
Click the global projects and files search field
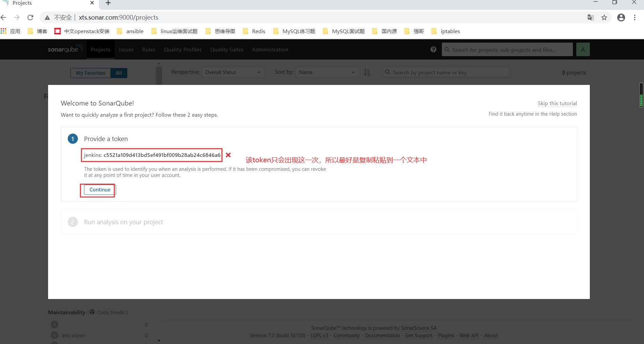507,49
